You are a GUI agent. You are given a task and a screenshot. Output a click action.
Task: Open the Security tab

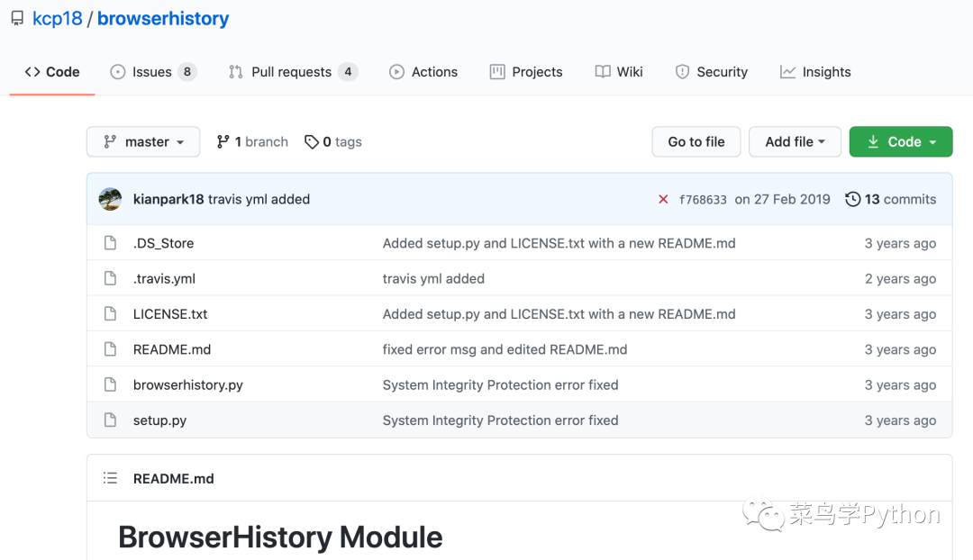711,72
